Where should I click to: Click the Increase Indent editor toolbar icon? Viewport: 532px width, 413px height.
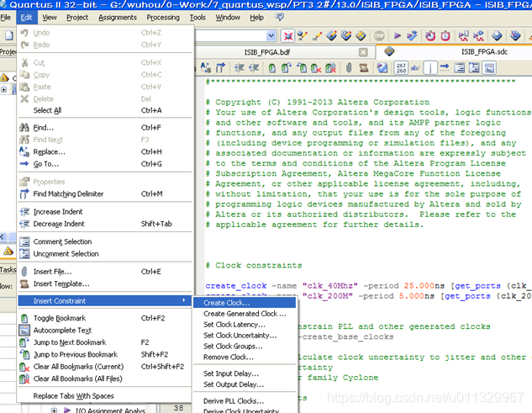240,68
